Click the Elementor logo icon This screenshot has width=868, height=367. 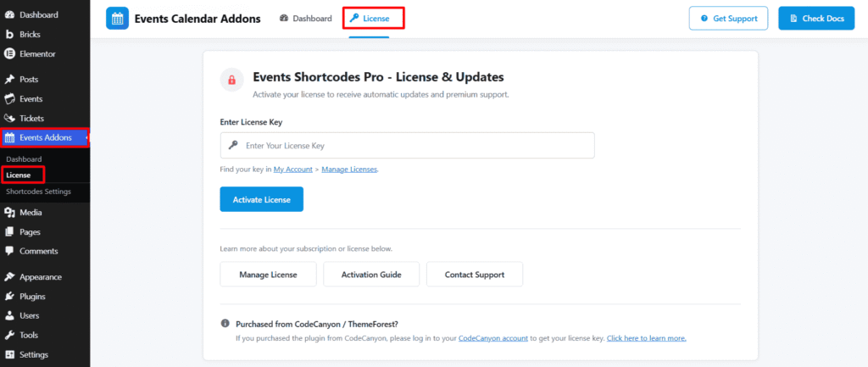(x=9, y=53)
